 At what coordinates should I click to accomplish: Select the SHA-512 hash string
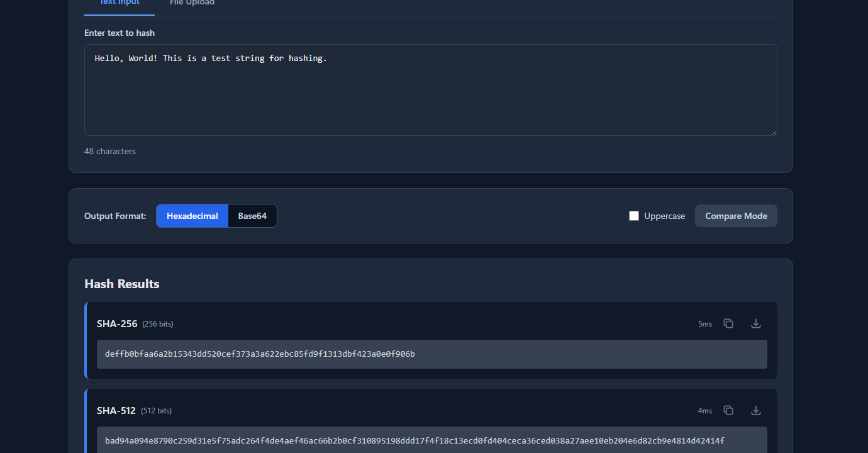pyautogui.click(x=415, y=441)
